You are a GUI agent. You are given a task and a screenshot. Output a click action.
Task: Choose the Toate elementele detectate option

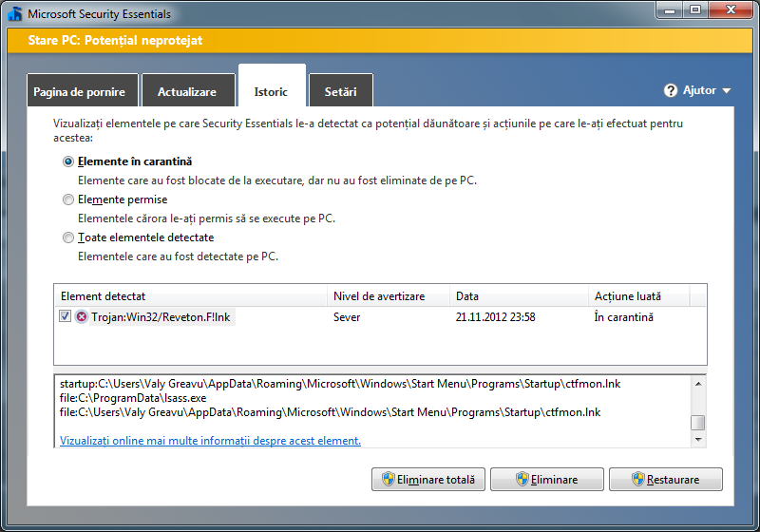(x=67, y=237)
